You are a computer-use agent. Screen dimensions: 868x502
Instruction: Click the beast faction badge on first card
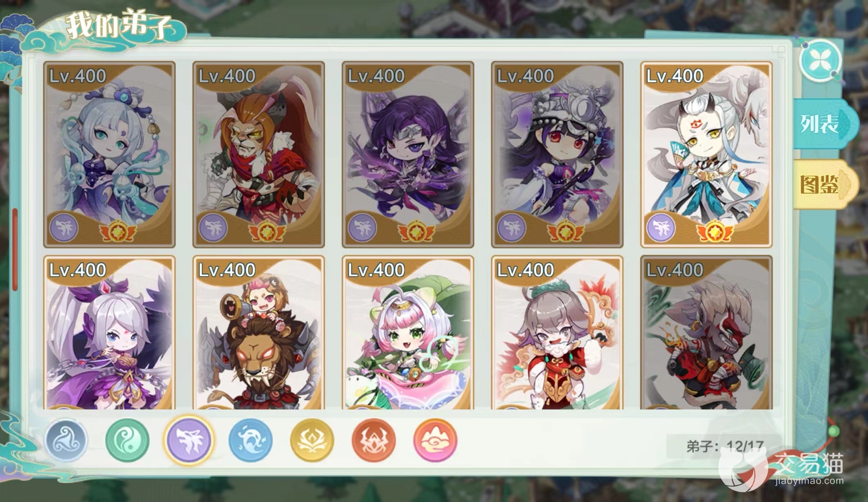click(x=63, y=227)
